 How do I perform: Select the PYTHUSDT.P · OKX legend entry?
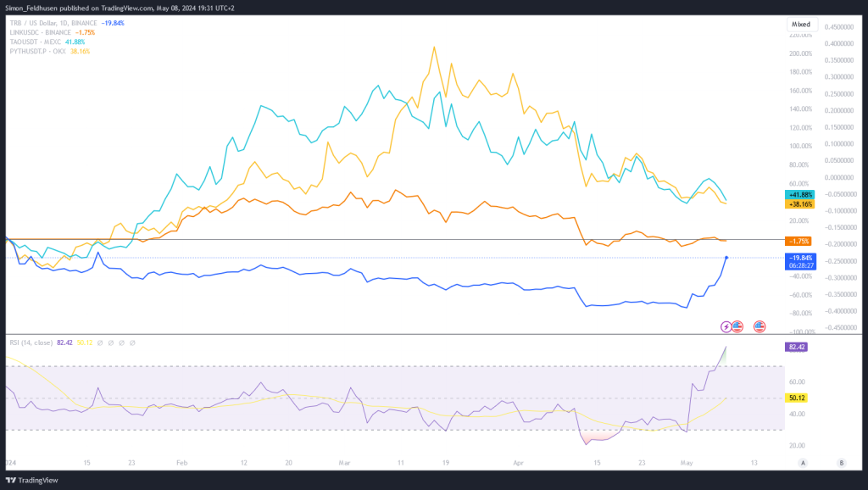pyautogui.click(x=37, y=52)
